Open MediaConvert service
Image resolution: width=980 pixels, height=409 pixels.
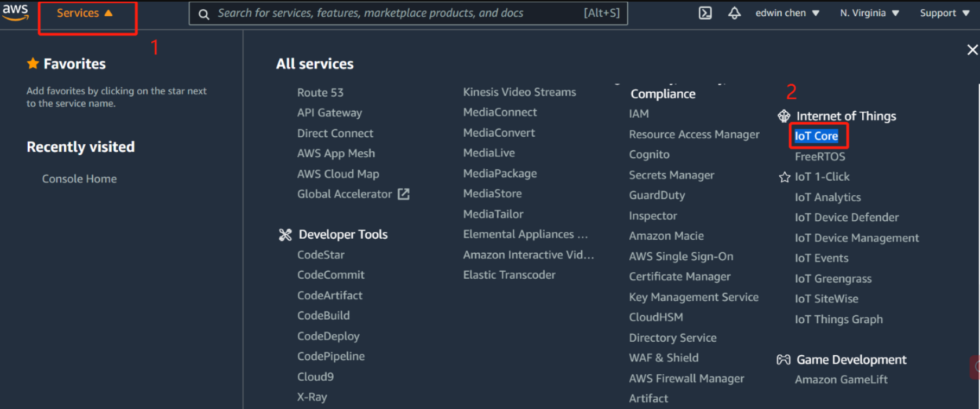[499, 133]
